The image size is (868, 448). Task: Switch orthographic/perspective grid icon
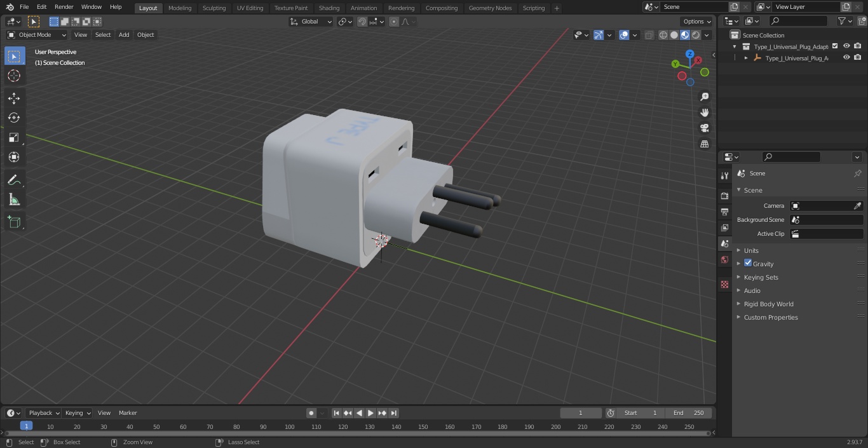[x=704, y=144]
